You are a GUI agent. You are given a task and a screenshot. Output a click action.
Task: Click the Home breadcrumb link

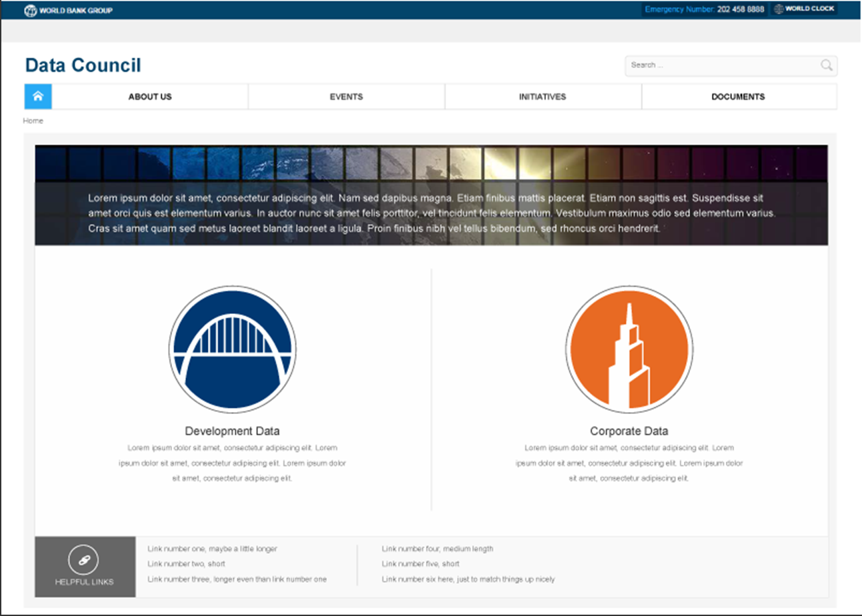[33, 121]
